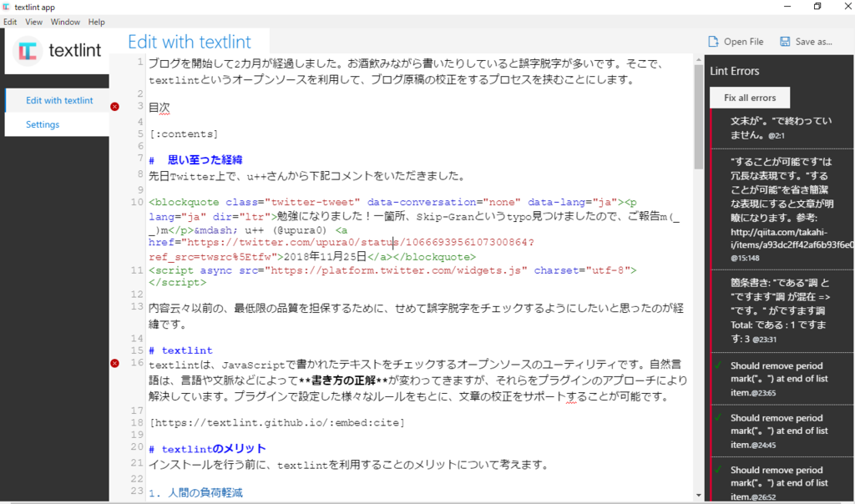Click the editor scrollbar up arrow

(699, 59)
